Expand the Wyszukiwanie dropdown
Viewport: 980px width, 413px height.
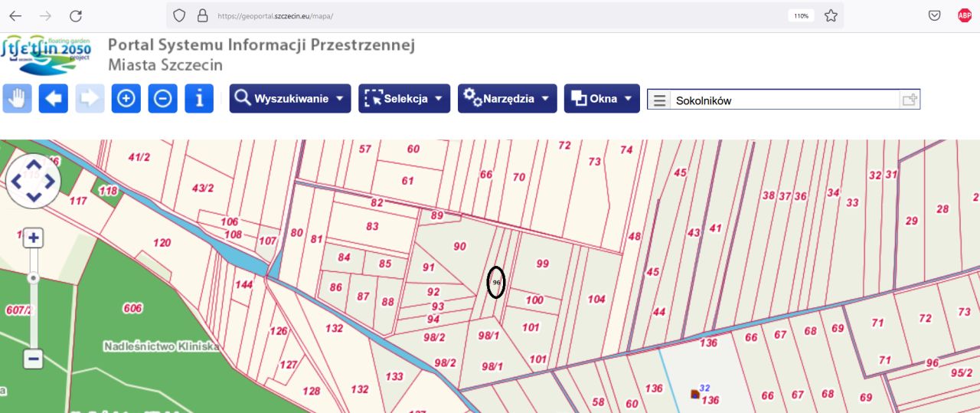click(x=290, y=98)
